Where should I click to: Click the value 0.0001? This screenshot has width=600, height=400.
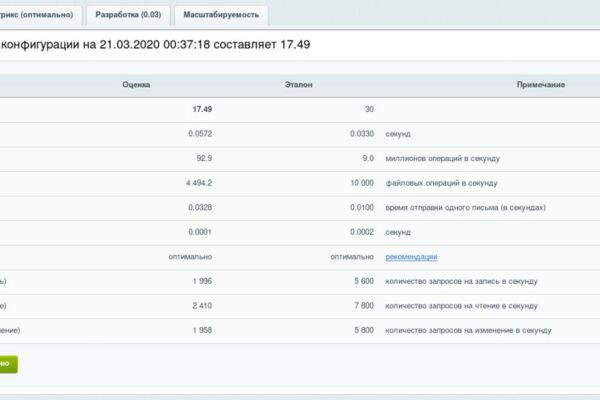(200, 232)
